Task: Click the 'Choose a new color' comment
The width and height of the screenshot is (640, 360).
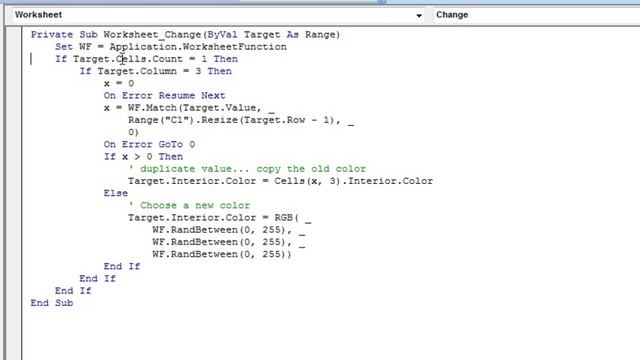Action: [x=189, y=206]
